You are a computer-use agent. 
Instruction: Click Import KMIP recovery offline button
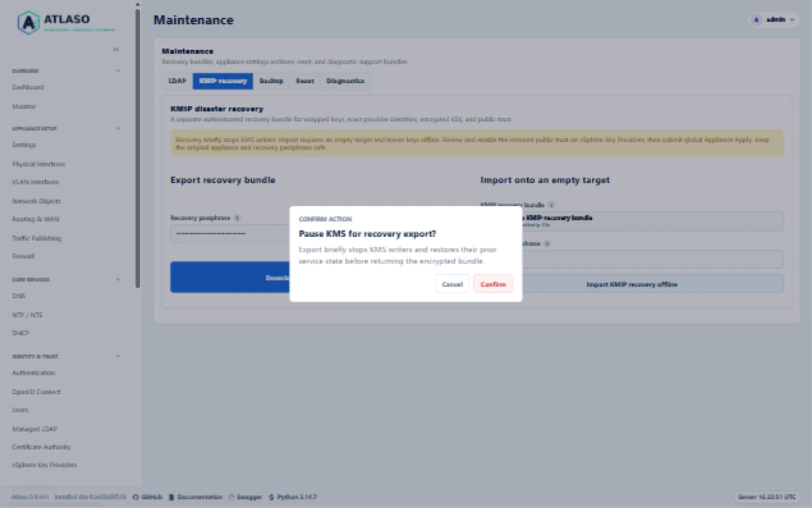632,284
